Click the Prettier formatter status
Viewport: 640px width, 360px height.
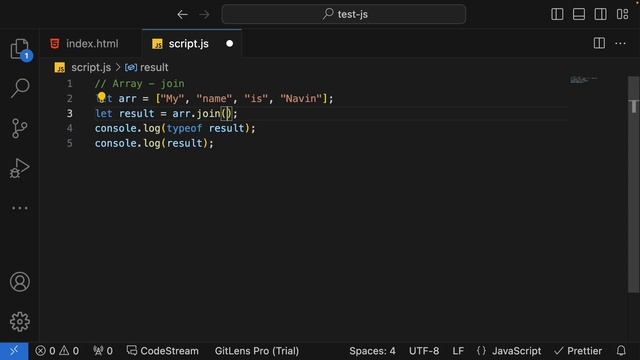click(578, 351)
